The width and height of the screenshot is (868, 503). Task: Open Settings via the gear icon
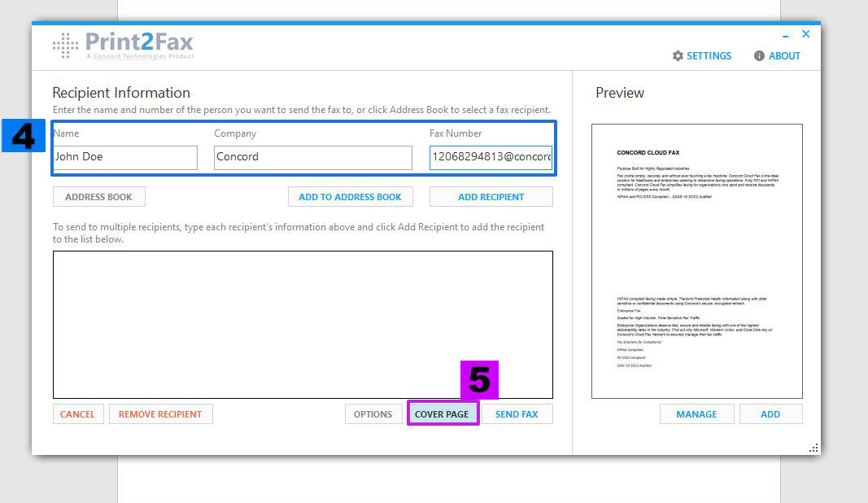678,56
